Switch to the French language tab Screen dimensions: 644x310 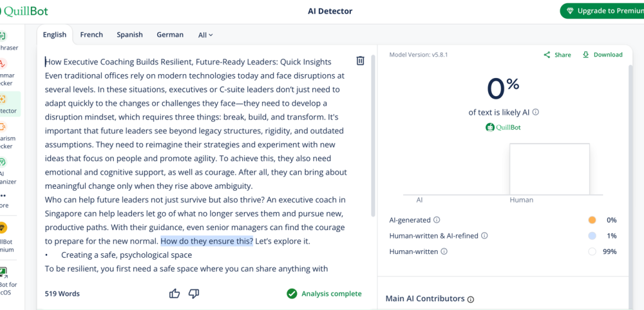91,35
